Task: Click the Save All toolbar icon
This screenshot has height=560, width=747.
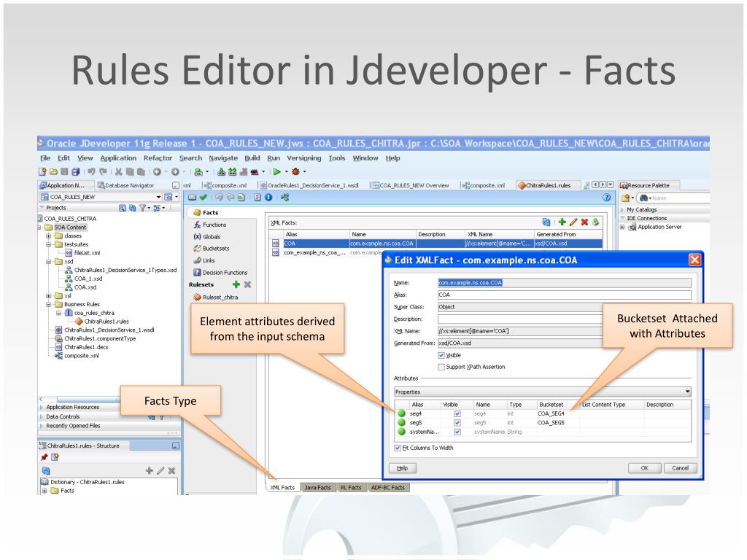Action: pyautogui.click(x=75, y=172)
